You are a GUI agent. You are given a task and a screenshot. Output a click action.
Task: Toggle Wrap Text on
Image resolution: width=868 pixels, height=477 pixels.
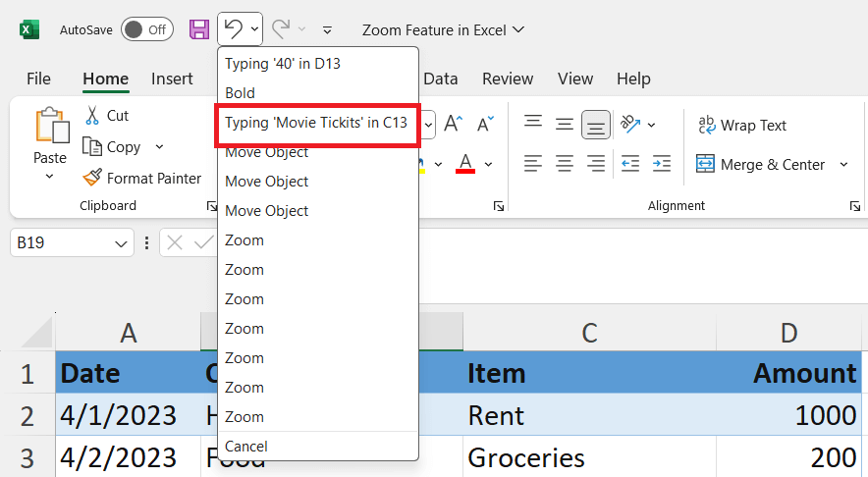click(741, 125)
